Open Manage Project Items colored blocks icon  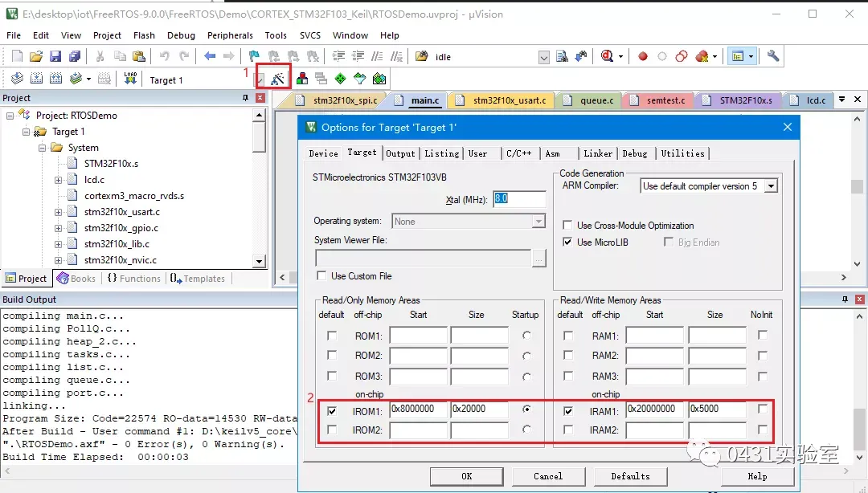click(x=302, y=79)
